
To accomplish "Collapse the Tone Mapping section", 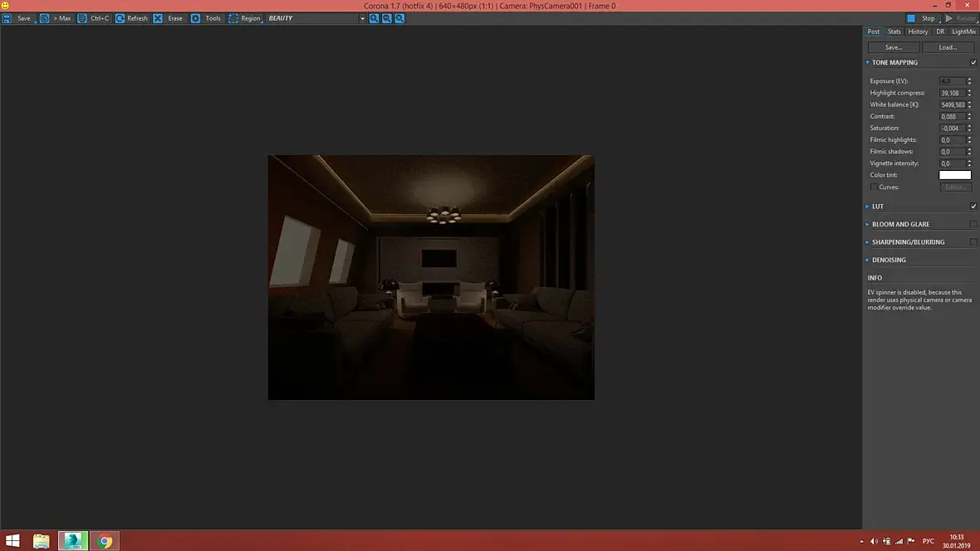I will 868,62.
